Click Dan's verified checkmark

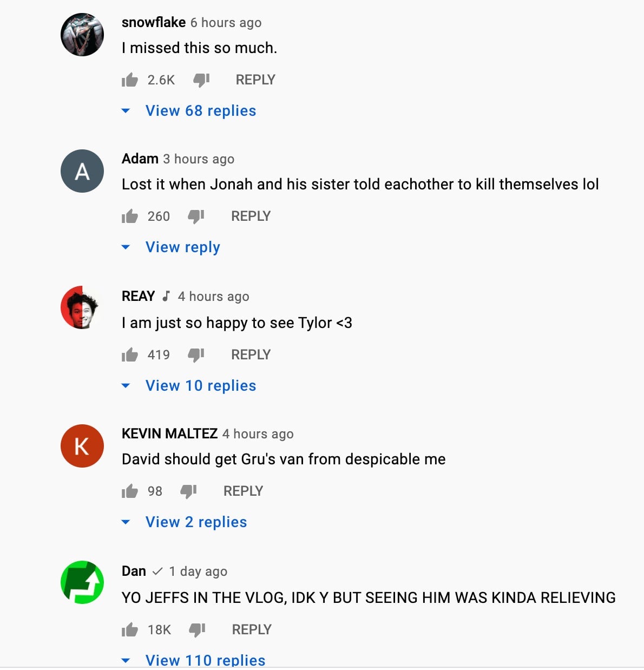click(159, 570)
